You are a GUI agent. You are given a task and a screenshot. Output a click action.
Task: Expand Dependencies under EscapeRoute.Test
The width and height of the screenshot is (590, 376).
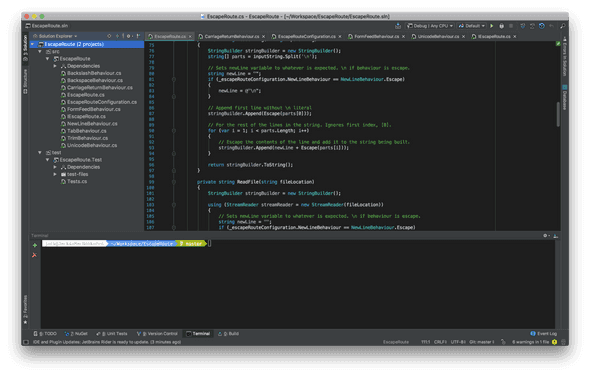(x=55, y=167)
